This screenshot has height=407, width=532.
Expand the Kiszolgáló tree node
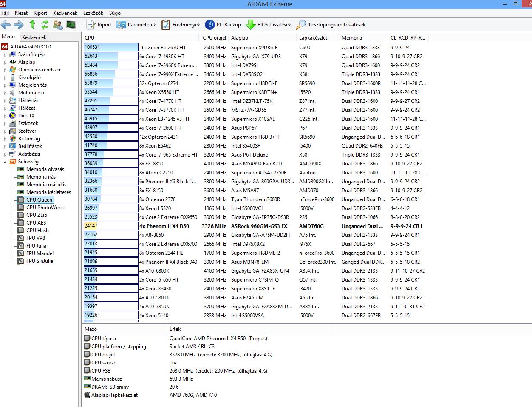6,78
